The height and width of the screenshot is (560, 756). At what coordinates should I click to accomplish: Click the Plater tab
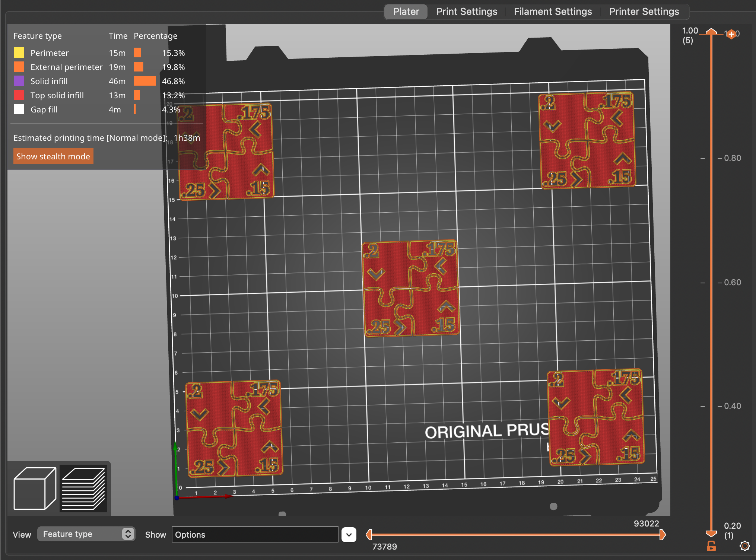[x=406, y=10]
